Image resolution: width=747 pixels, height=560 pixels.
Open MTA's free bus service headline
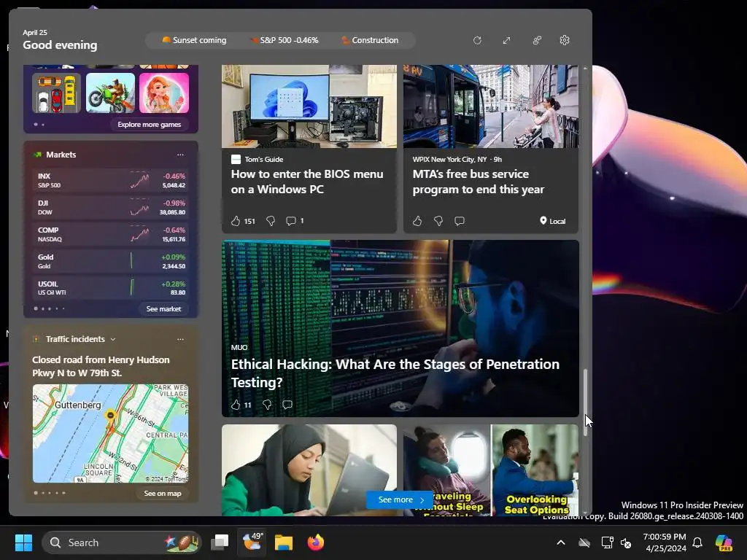click(x=478, y=182)
